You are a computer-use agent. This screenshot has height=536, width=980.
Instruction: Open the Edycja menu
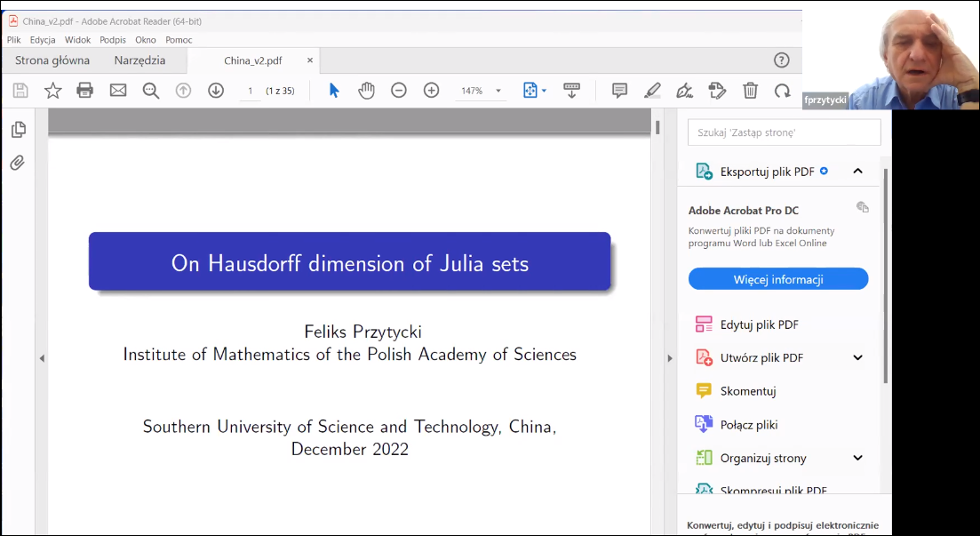[x=43, y=40]
